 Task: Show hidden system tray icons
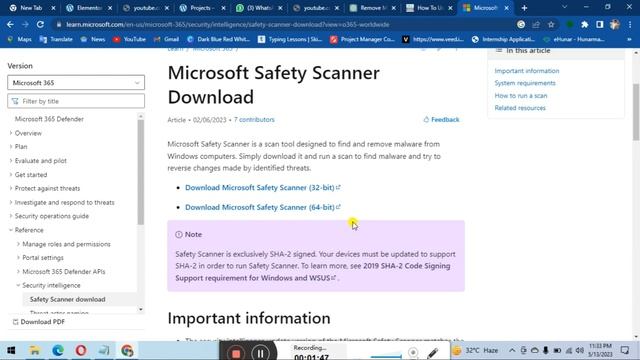coord(512,351)
